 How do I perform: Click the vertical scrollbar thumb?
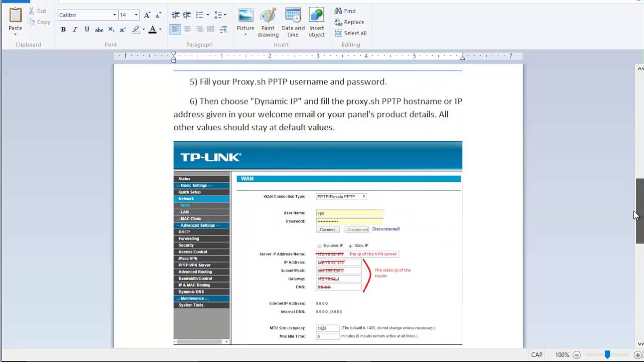click(640, 211)
